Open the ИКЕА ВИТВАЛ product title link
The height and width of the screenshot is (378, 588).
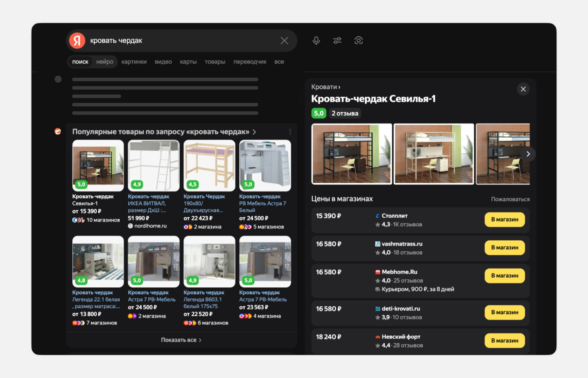[149, 203]
